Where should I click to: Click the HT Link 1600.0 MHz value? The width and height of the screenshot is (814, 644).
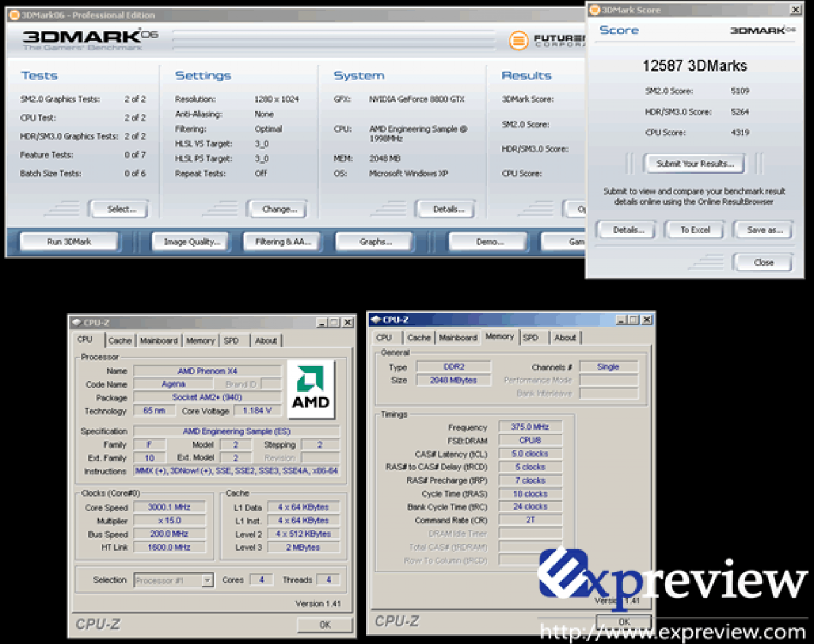click(x=169, y=547)
